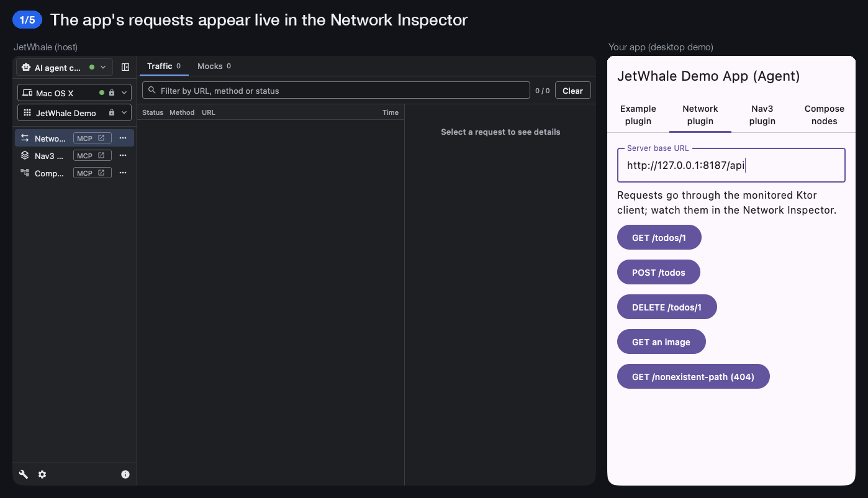The image size is (868, 498).
Task: Select the Compose plugin row in sidebar
Action: coord(75,173)
